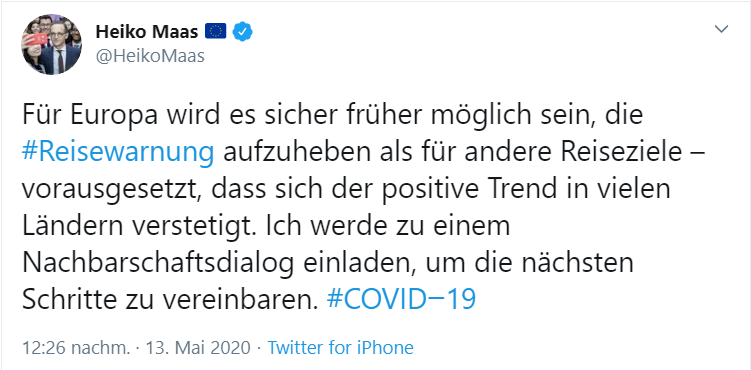Click the 13. Mai 2020 date
Viewport: 751px width, 370px height.
click(196, 348)
